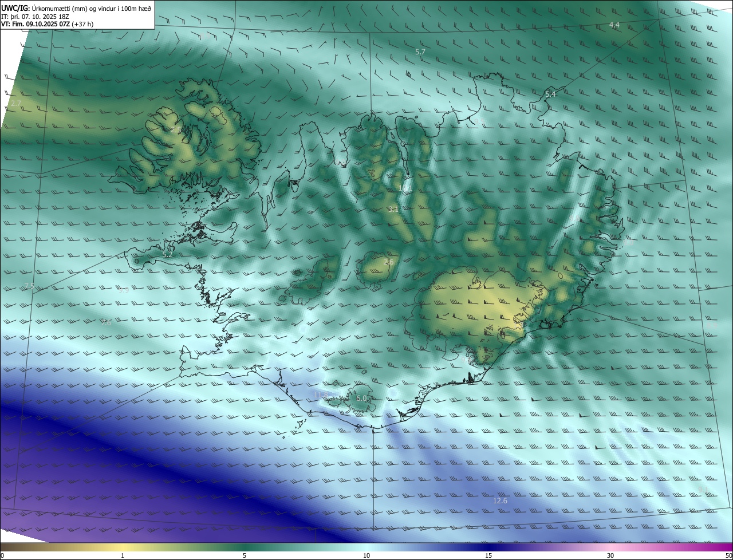Click the 5.2 value on the Snæfellsnes peninsula
This screenshot has height=560, width=733.
[168, 254]
